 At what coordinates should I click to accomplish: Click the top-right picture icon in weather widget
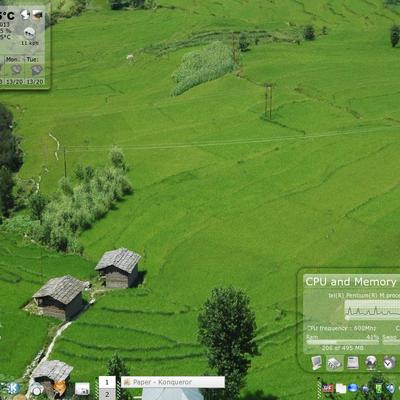37,15
